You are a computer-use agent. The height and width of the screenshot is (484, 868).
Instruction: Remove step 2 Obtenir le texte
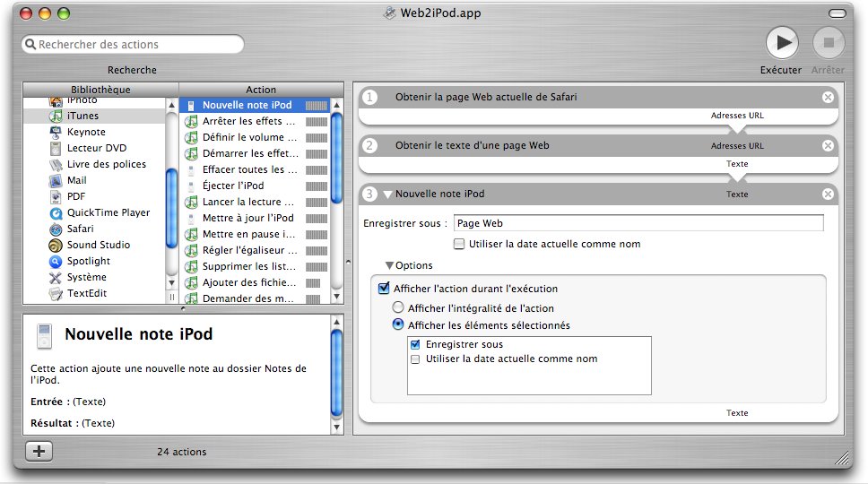[x=828, y=145]
